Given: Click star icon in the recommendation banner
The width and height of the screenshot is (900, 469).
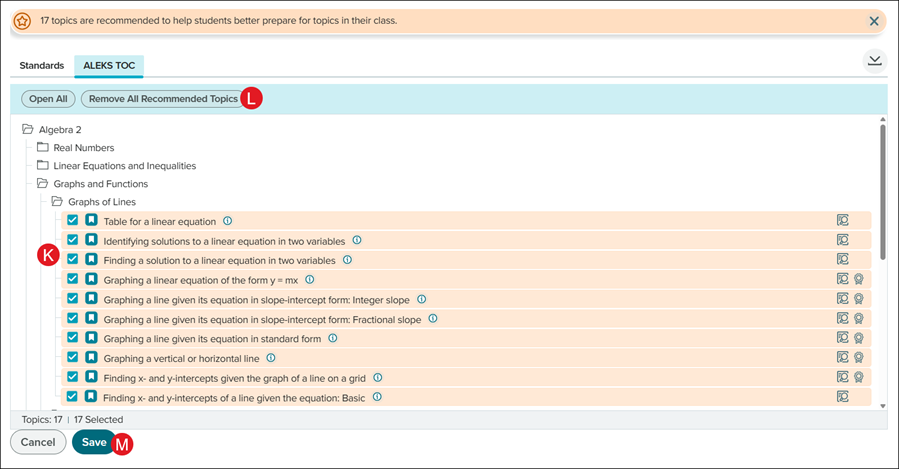Looking at the screenshot, I should tap(22, 21).
